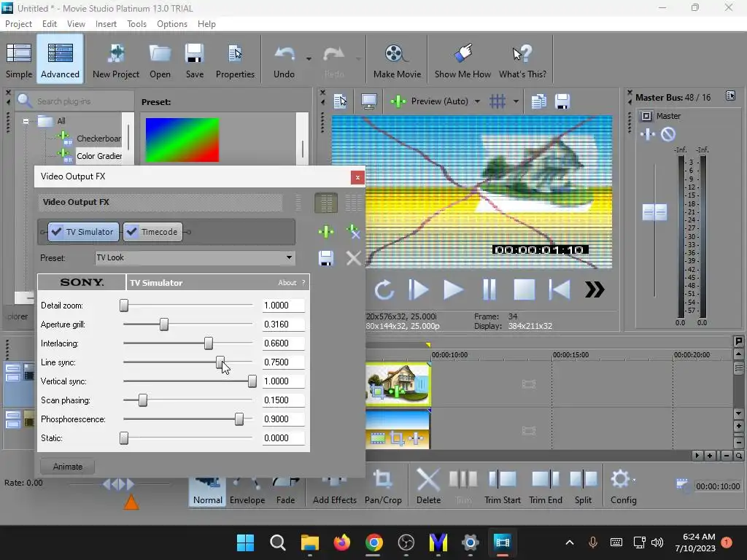Click the Open folder icon

pos(160,61)
